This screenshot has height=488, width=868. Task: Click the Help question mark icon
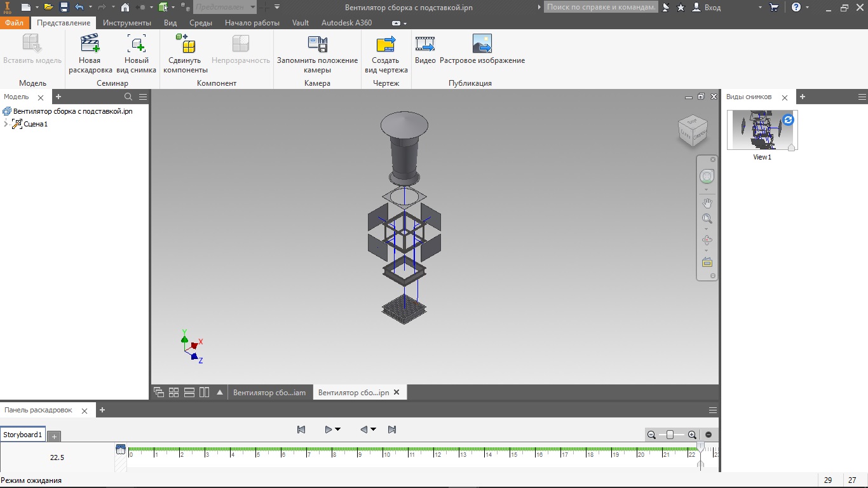coord(796,7)
